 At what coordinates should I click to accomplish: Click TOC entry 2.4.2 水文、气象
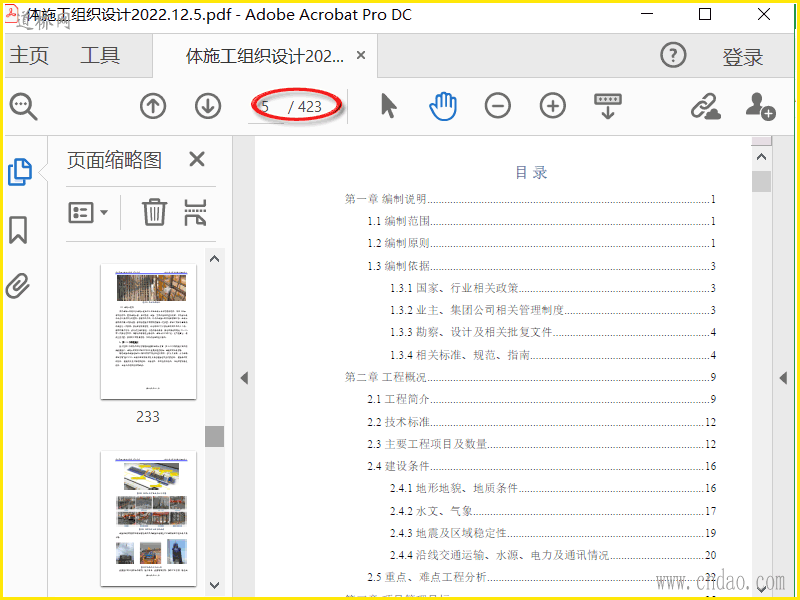tap(553, 511)
